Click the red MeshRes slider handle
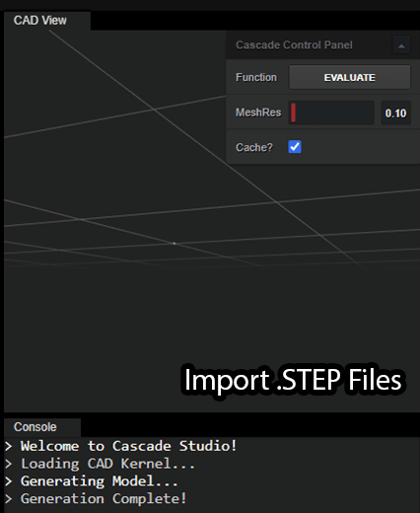 point(293,112)
